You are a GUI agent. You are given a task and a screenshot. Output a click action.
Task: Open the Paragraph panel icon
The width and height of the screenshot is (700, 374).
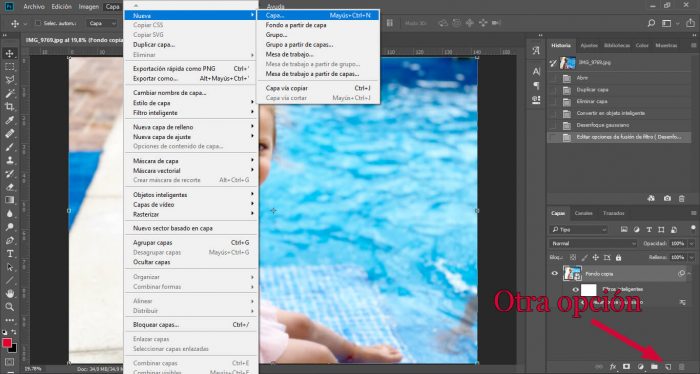[x=536, y=86]
